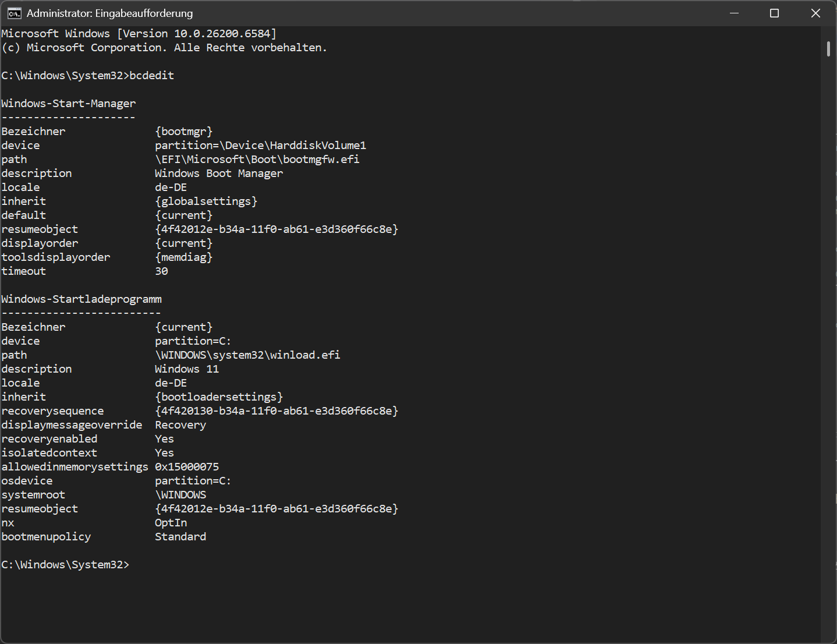Click the description 'Windows Boot Manager'
This screenshot has width=837, height=644.
pyautogui.click(x=219, y=174)
